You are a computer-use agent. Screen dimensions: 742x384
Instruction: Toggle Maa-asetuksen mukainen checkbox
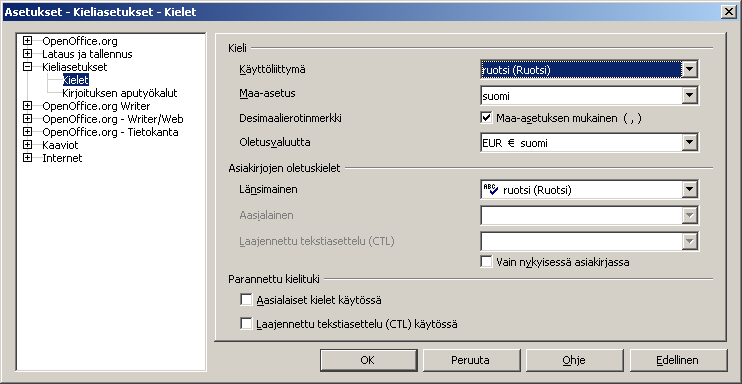[x=486, y=118]
